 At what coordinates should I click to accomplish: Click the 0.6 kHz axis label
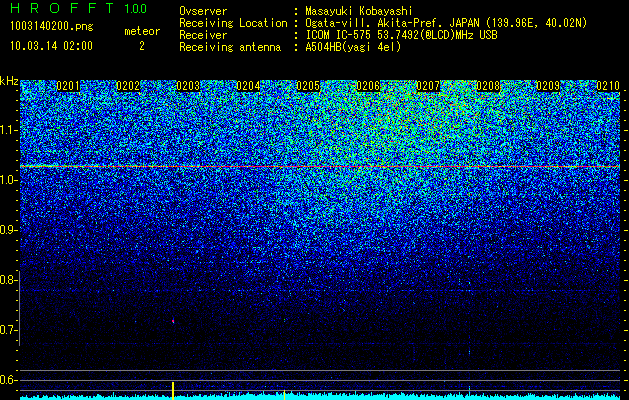tap(8, 380)
